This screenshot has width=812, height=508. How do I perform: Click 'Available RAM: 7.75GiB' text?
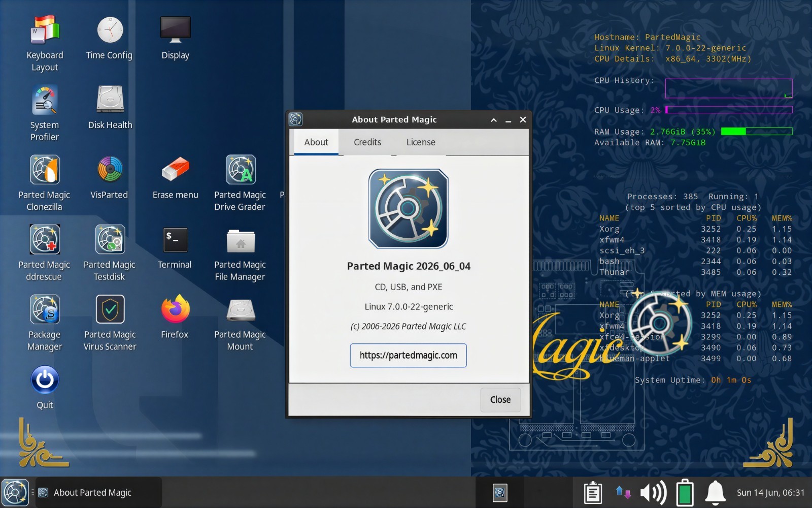coord(650,143)
